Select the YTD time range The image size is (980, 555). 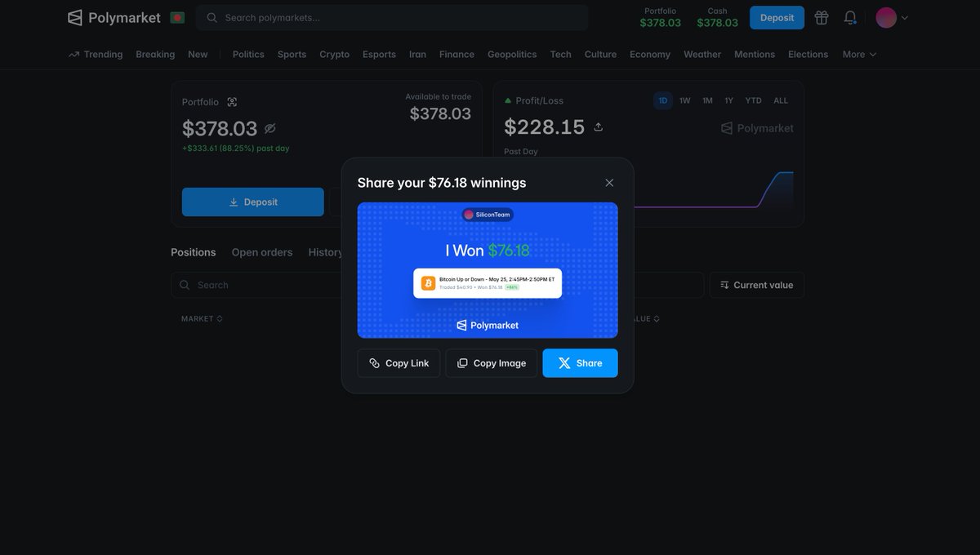coord(753,100)
